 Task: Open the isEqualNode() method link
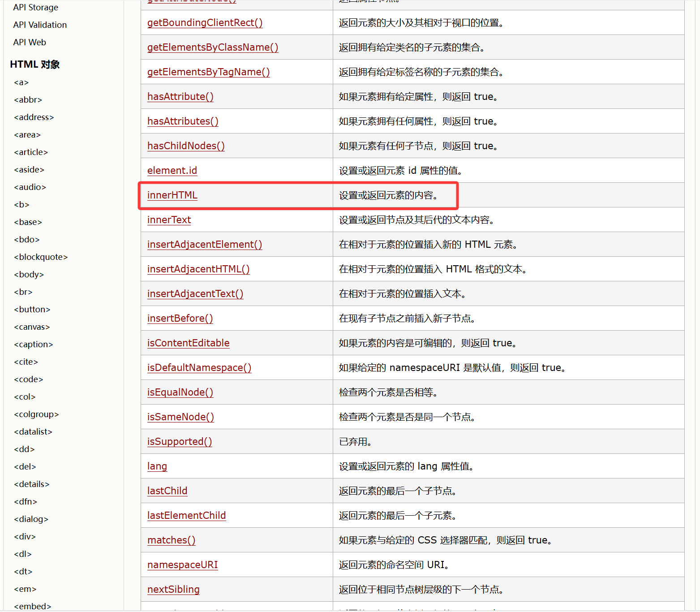[180, 392]
